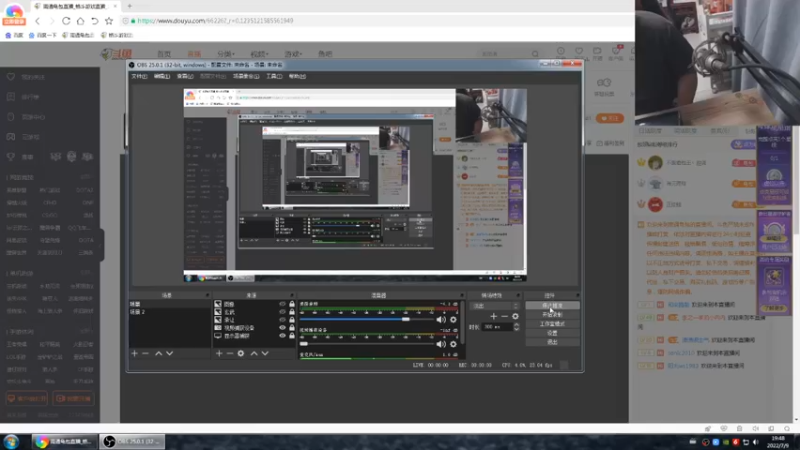Mute the first audio mixer track speaker icon
The image size is (800, 450).
[x=441, y=319]
